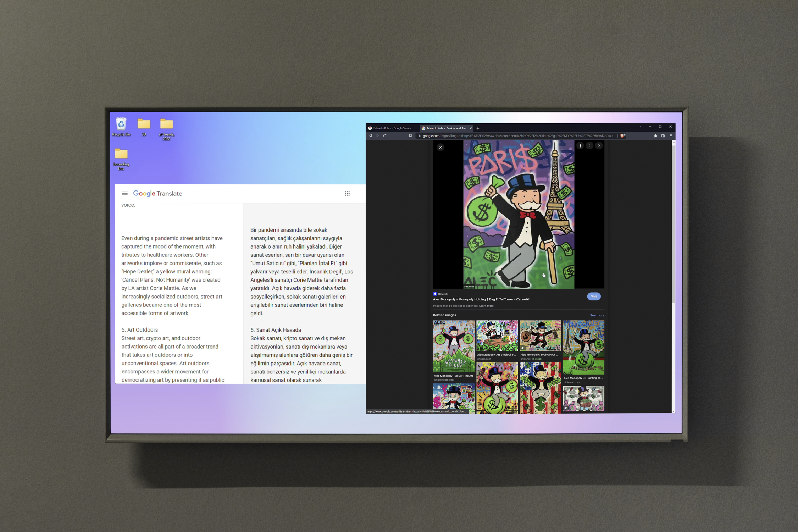Screen dimensions: 798x532
Task: Reload the page with the refresh icon
Action: pos(385,136)
